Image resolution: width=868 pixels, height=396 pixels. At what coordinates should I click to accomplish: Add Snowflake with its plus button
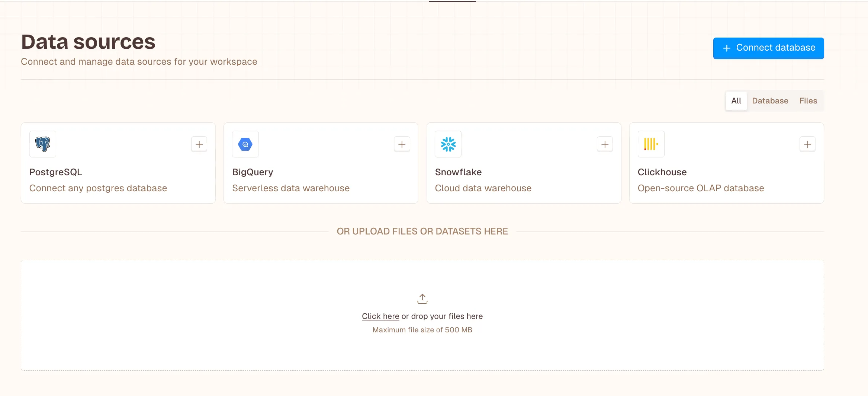[605, 144]
